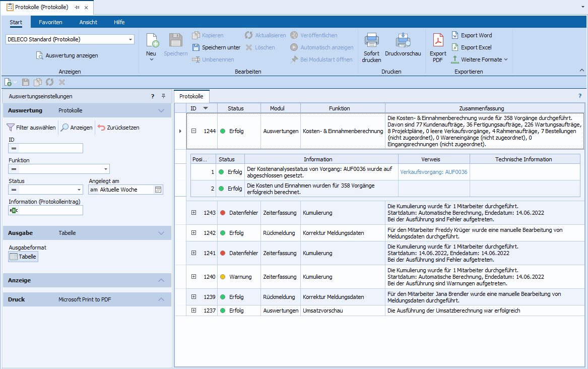Open the Ansicht ribbon tab
This screenshot has width=588, height=369.
point(88,22)
